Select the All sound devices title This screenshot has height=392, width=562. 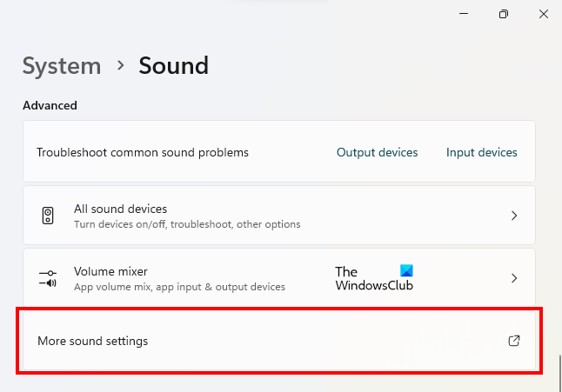coord(120,209)
